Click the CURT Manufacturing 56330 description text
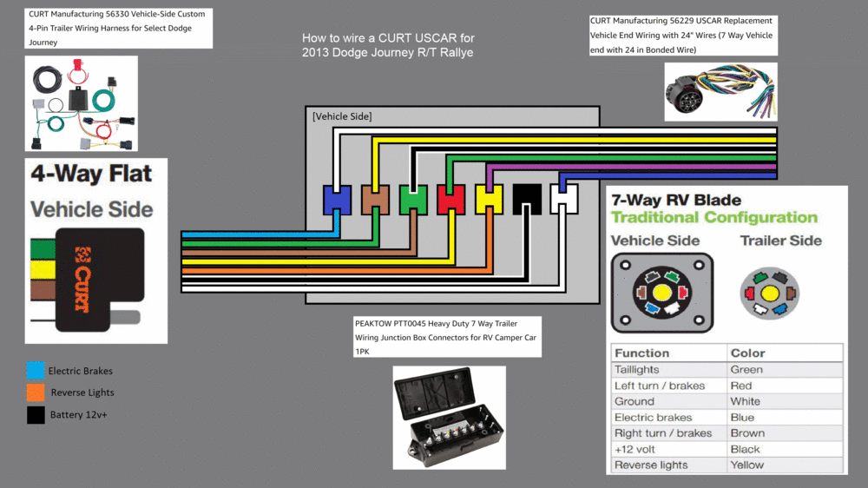 pyautogui.click(x=118, y=29)
